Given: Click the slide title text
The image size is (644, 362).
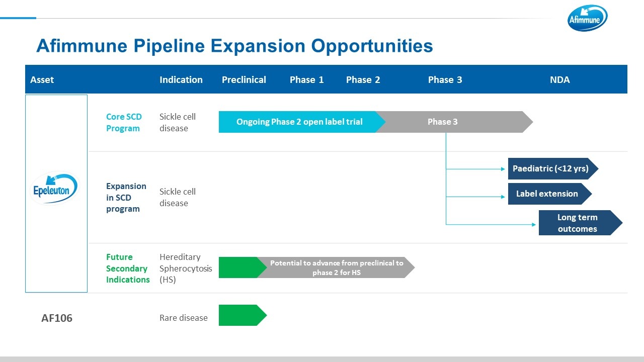Looking at the screenshot, I should pos(234,46).
